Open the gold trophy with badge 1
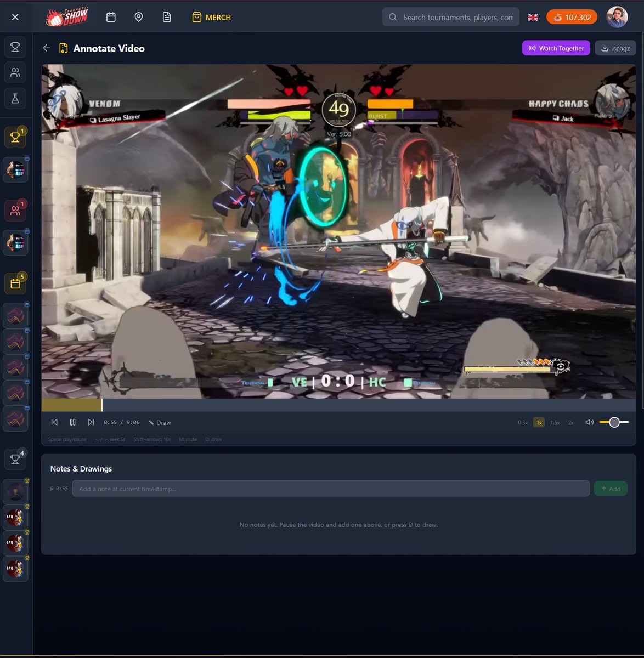The height and width of the screenshot is (658, 644). [x=15, y=137]
